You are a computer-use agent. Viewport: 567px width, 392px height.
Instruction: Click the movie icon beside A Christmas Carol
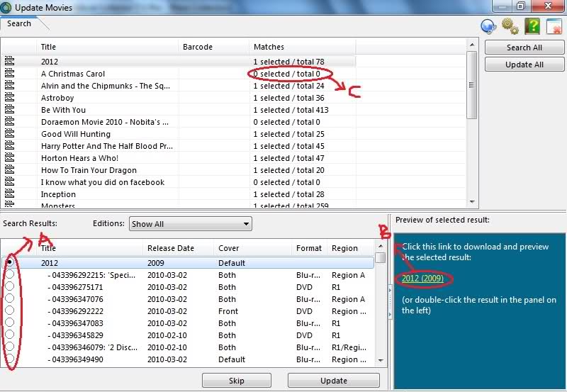click(x=9, y=74)
